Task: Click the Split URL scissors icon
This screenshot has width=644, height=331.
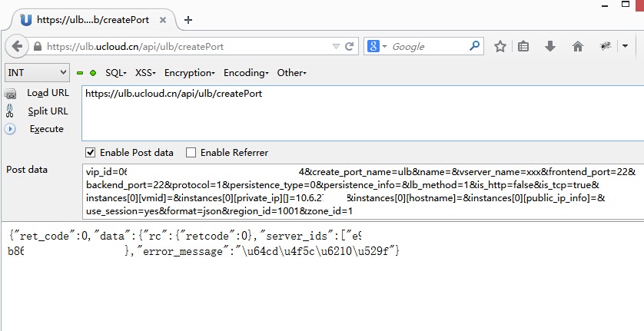Action: tap(9, 111)
